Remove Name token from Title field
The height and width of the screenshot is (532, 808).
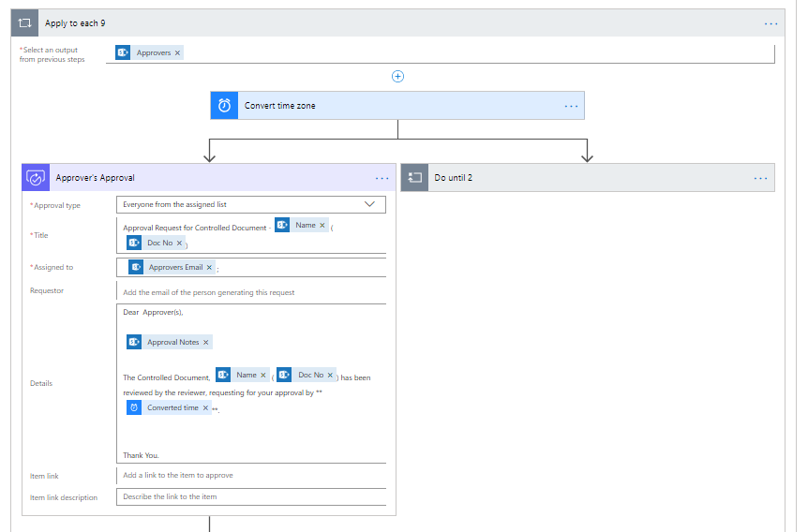[322, 226]
